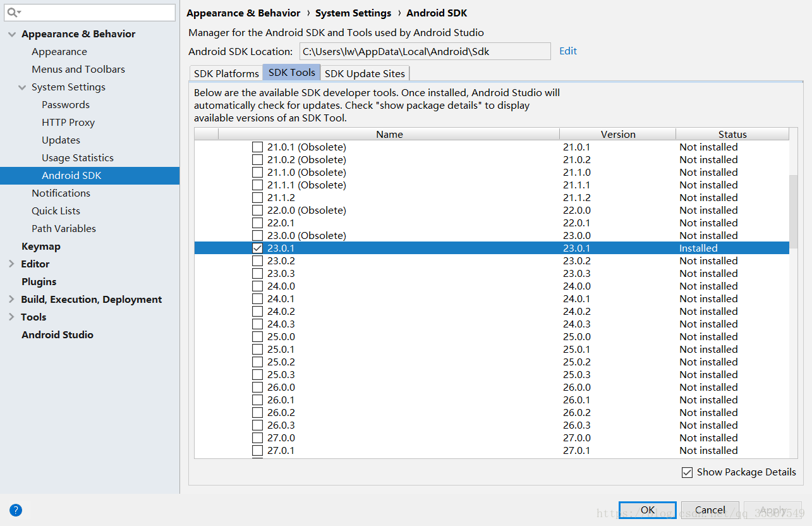Viewport: 812px width, 526px height.
Task: Select the SDK Tools tab
Action: point(292,73)
